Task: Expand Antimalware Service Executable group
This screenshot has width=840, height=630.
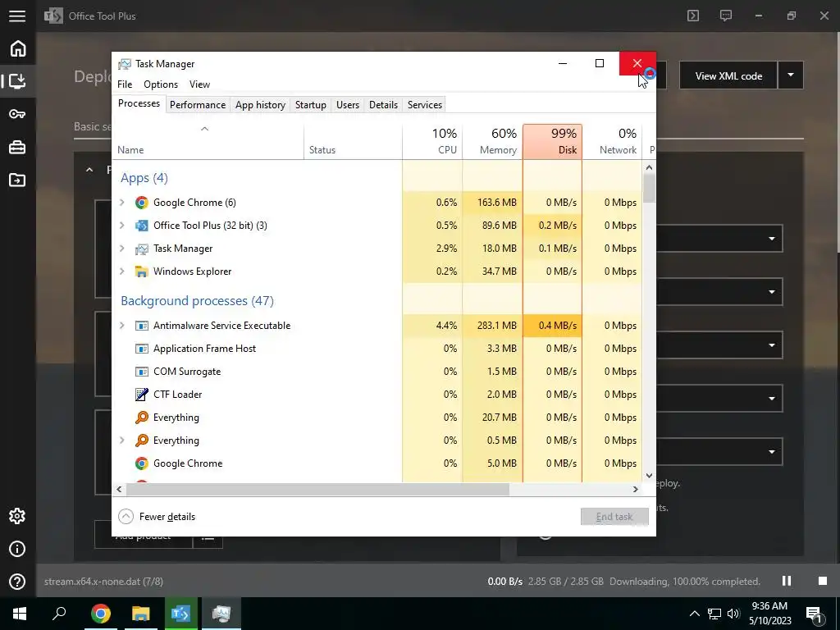Action: [x=122, y=326]
